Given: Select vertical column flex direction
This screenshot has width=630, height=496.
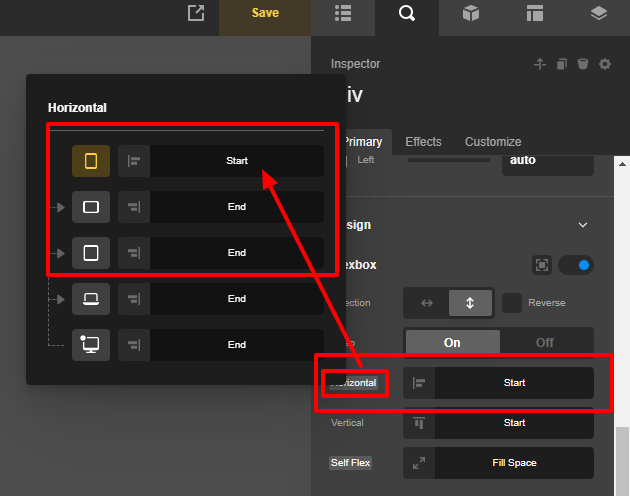Looking at the screenshot, I should (x=470, y=303).
